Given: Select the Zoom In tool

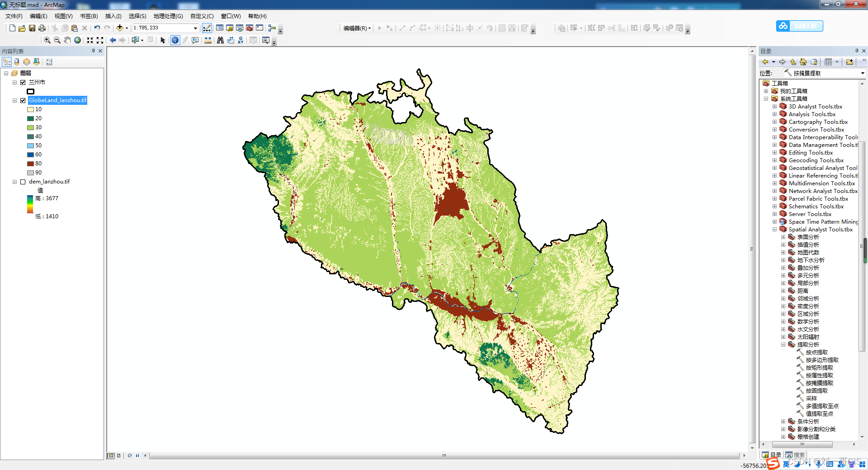Looking at the screenshot, I should click(x=47, y=40).
